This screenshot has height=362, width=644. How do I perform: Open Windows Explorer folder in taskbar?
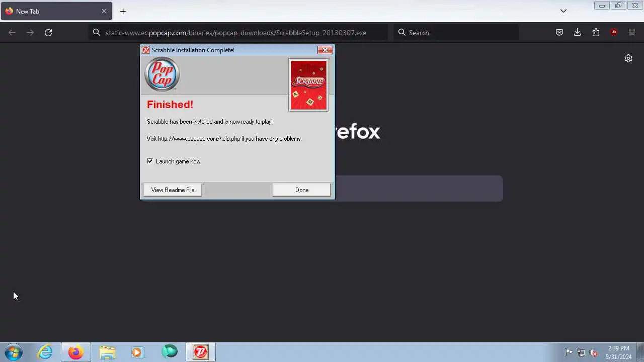point(107,352)
